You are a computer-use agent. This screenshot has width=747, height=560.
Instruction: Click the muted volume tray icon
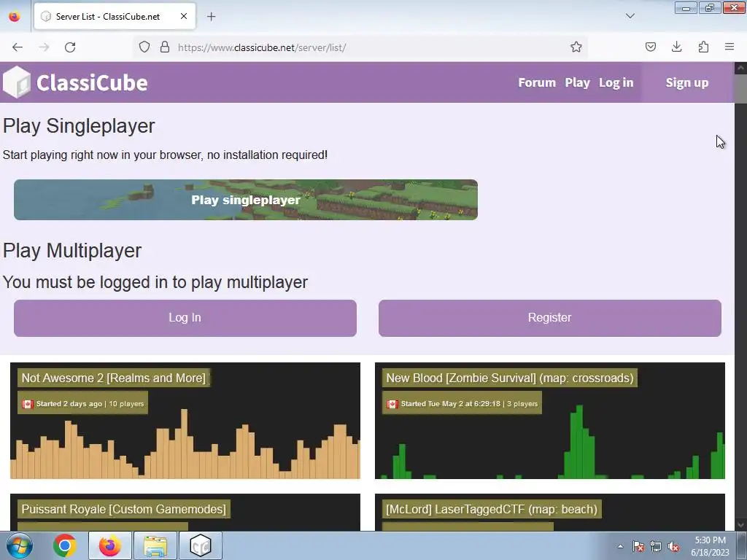click(x=673, y=546)
